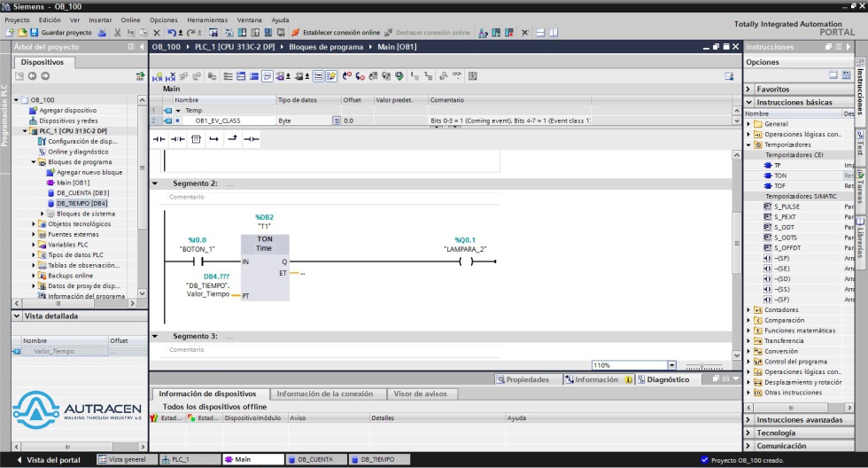Select DB_TIEMPO [DB4] in project tree
This screenshot has width=868, height=468.
81,203
